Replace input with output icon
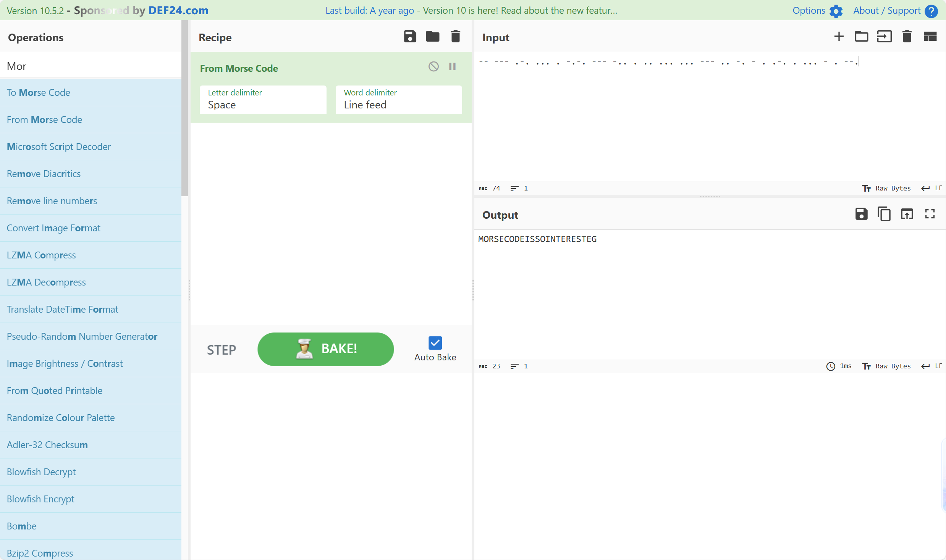The width and height of the screenshot is (946, 560). (907, 214)
